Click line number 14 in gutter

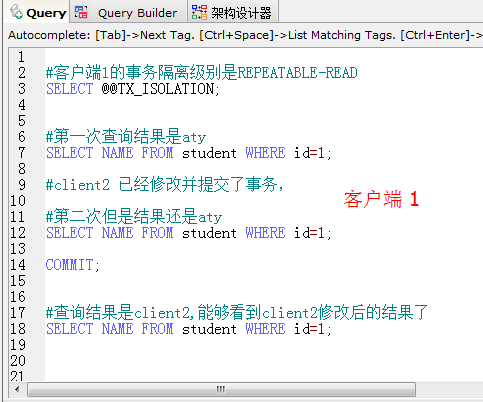pyautogui.click(x=18, y=265)
